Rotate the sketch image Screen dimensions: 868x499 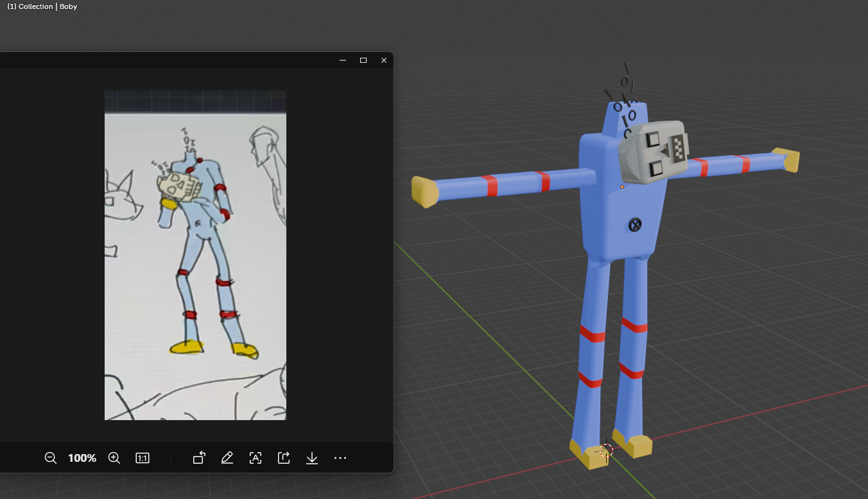pos(199,458)
